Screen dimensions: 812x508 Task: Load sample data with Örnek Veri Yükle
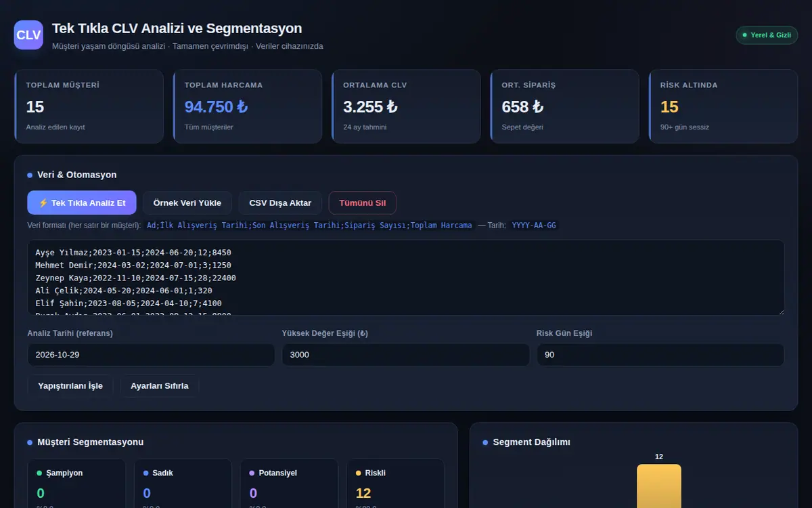pyautogui.click(x=187, y=203)
